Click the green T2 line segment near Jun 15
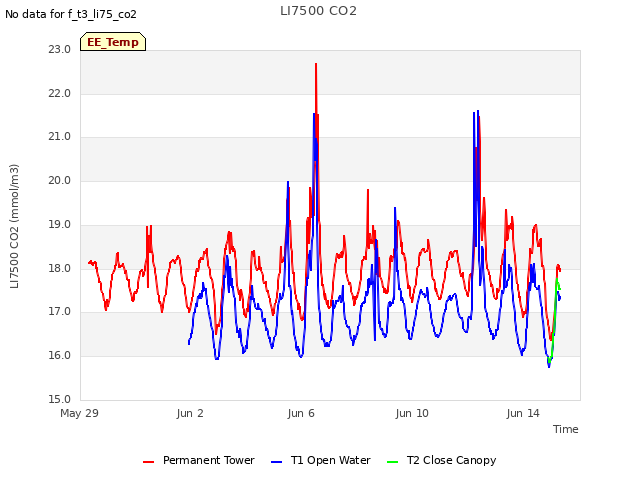Screen dimensions: 640x480 point(554,318)
